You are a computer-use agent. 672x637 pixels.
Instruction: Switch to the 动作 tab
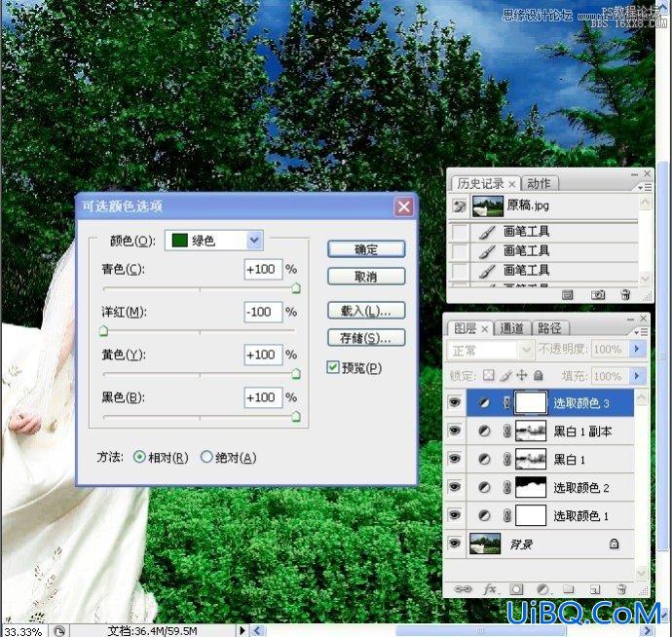coord(539,184)
